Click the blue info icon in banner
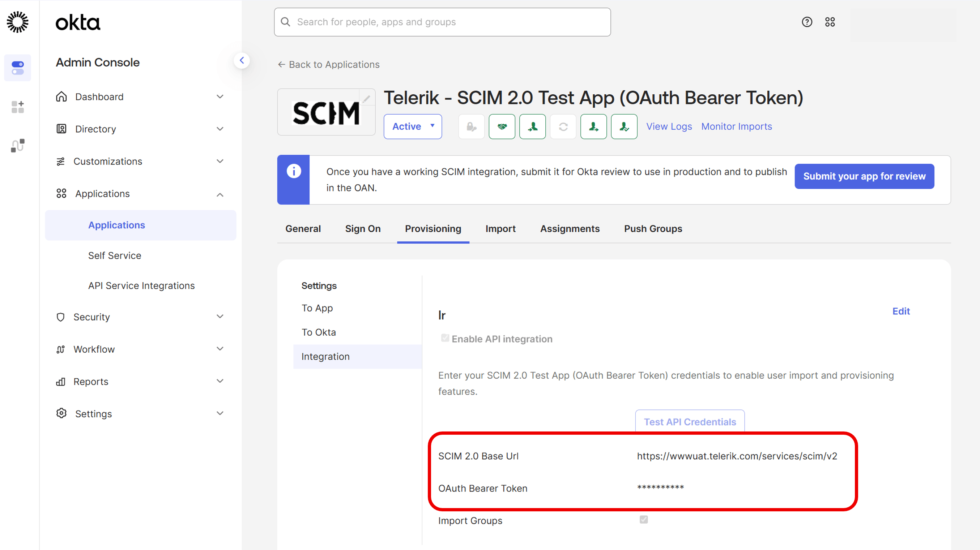This screenshot has height=550, width=980. [x=294, y=171]
